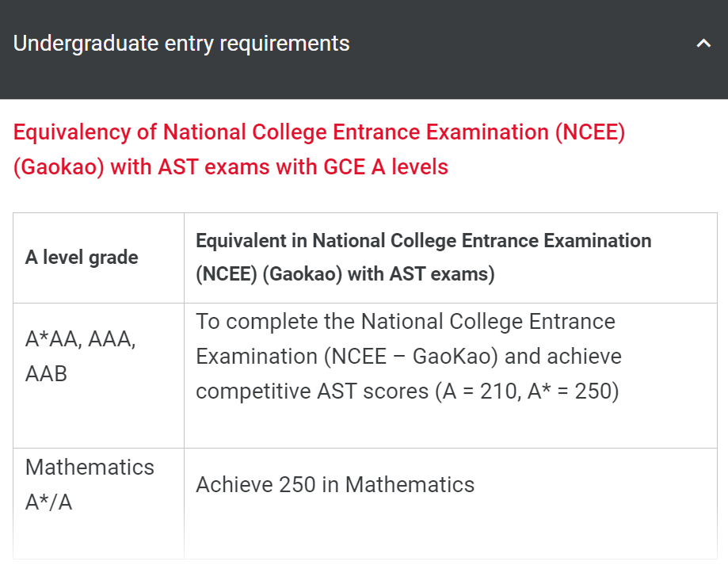Select the 'Equivalent in National College Entrance Examination' header
This screenshot has height=569, width=728.
pos(423,240)
